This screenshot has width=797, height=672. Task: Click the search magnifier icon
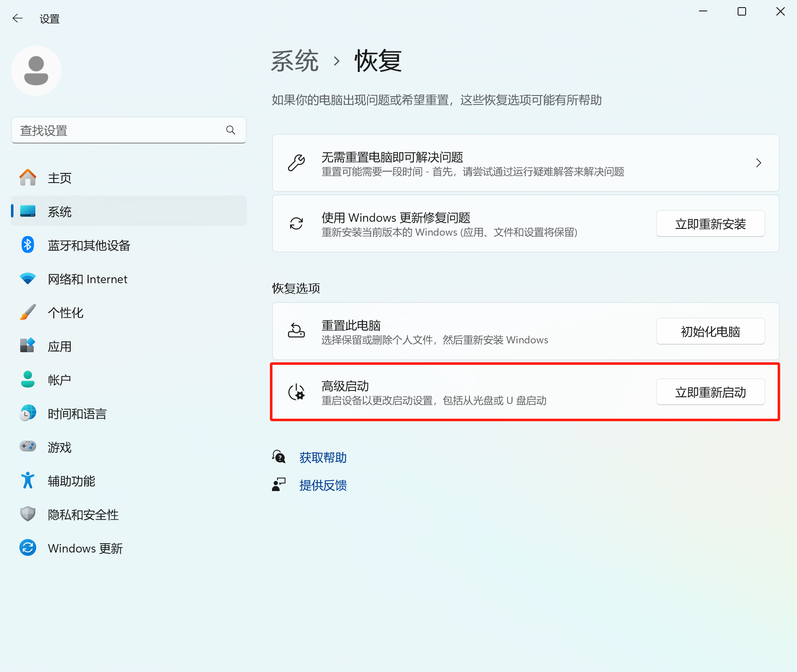pyautogui.click(x=231, y=130)
